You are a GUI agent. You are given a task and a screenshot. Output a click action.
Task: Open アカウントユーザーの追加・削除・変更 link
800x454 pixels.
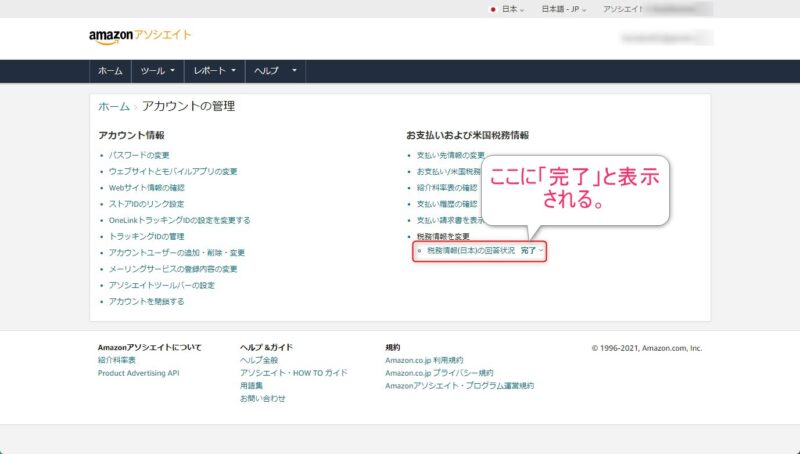click(x=177, y=253)
